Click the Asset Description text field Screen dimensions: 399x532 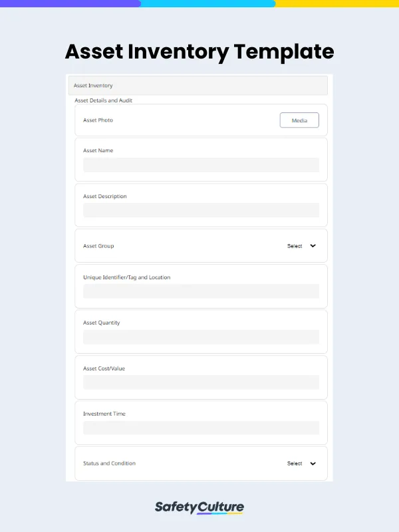pos(201,210)
